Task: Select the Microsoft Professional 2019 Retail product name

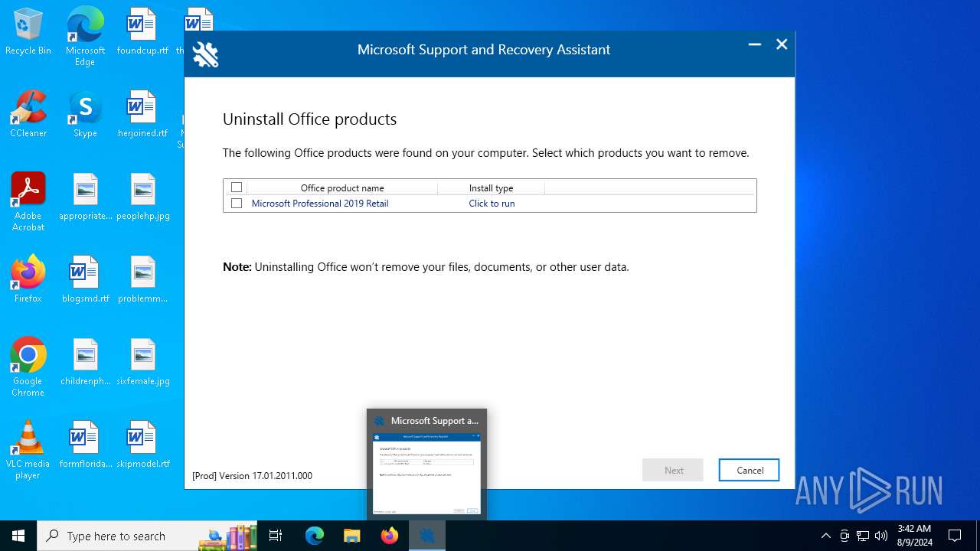Action: (x=320, y=204)
